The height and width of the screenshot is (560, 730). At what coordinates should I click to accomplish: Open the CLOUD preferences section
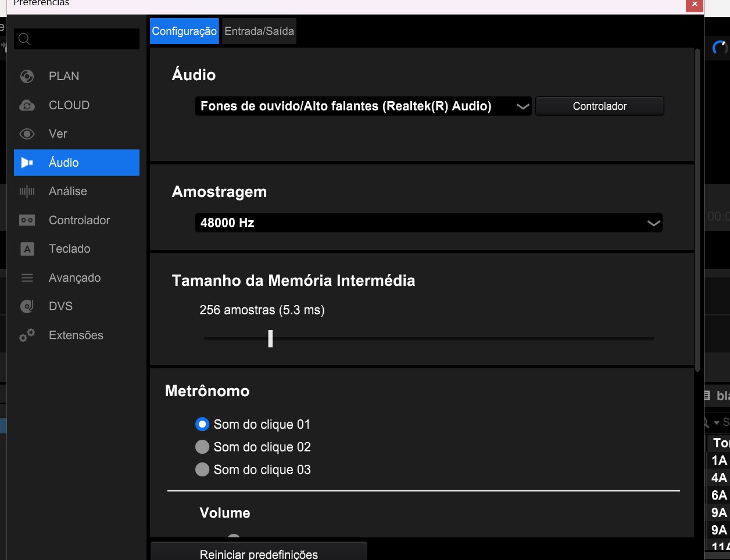(x=69, y=105)
